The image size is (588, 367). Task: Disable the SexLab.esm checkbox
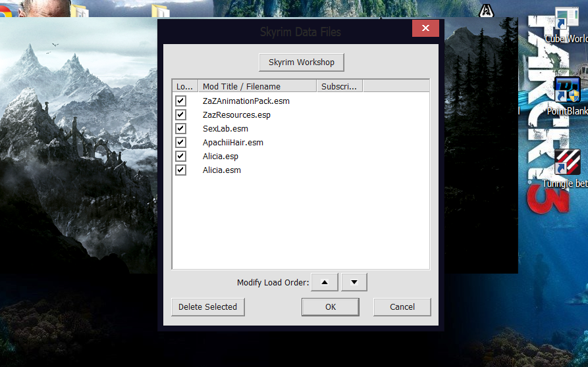coord(180,128)
